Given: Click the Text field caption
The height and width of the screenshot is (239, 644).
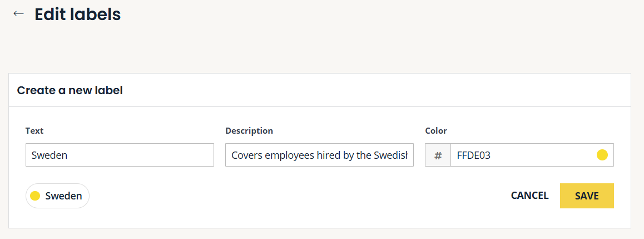Looking at the screenshot, I should coord(34,131).
